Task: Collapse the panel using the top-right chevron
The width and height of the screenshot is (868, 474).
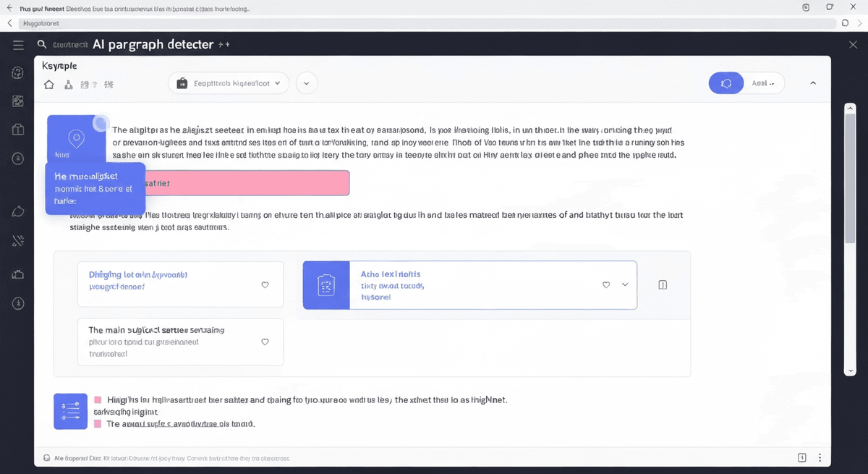Action: point(812,82)
